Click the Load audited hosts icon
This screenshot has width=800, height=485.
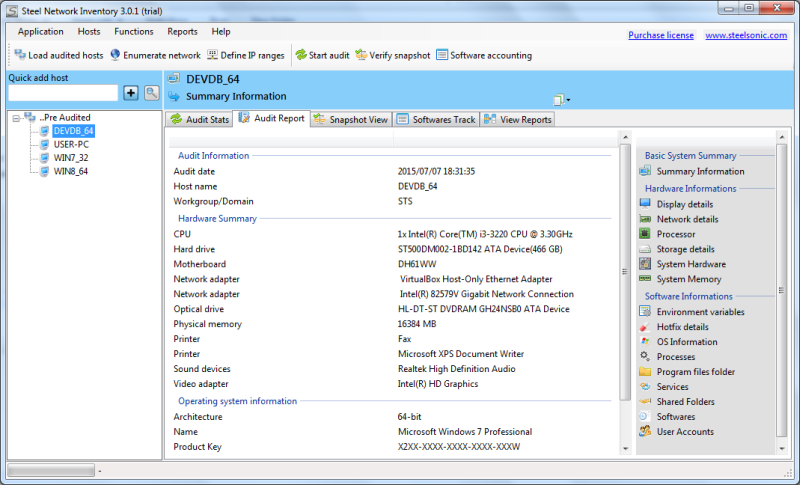(20, 55)
